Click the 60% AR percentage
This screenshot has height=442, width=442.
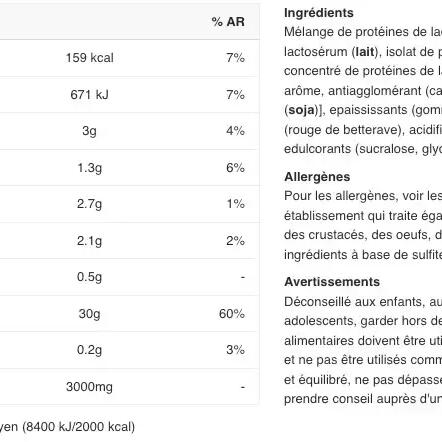232,314
